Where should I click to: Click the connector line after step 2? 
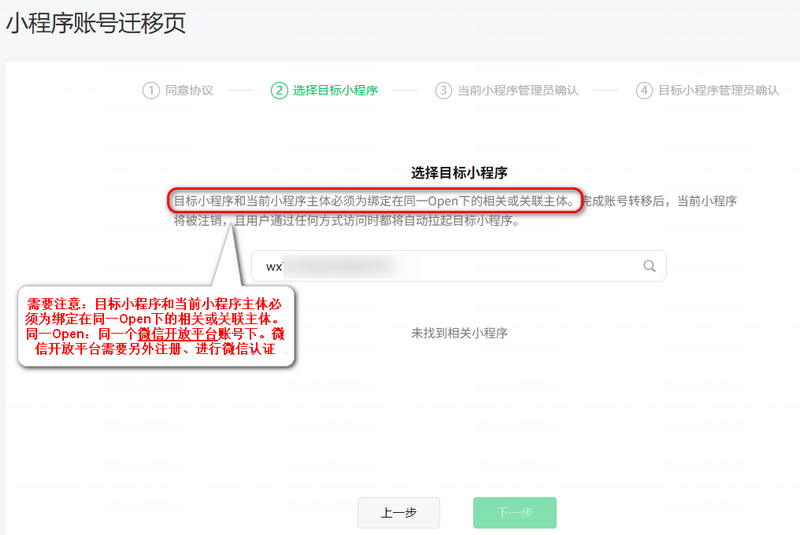click(404, 90)
